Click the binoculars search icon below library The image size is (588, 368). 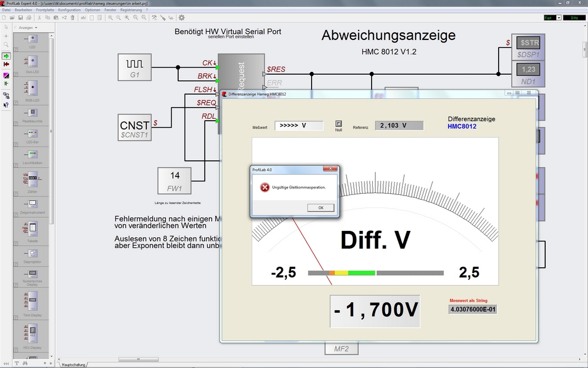coord(25,363)
